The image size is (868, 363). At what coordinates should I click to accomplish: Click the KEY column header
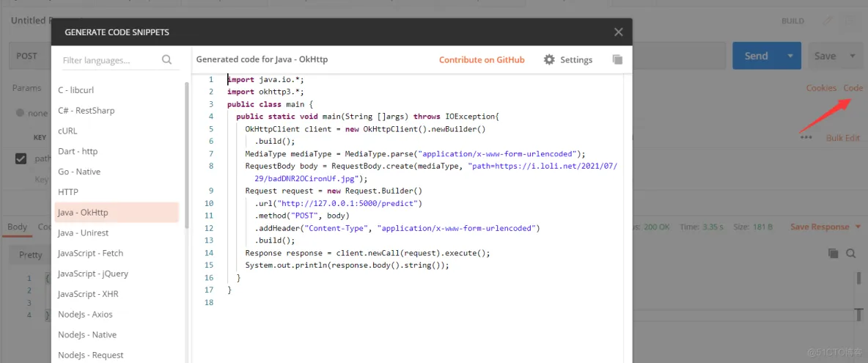coord(40,138)
